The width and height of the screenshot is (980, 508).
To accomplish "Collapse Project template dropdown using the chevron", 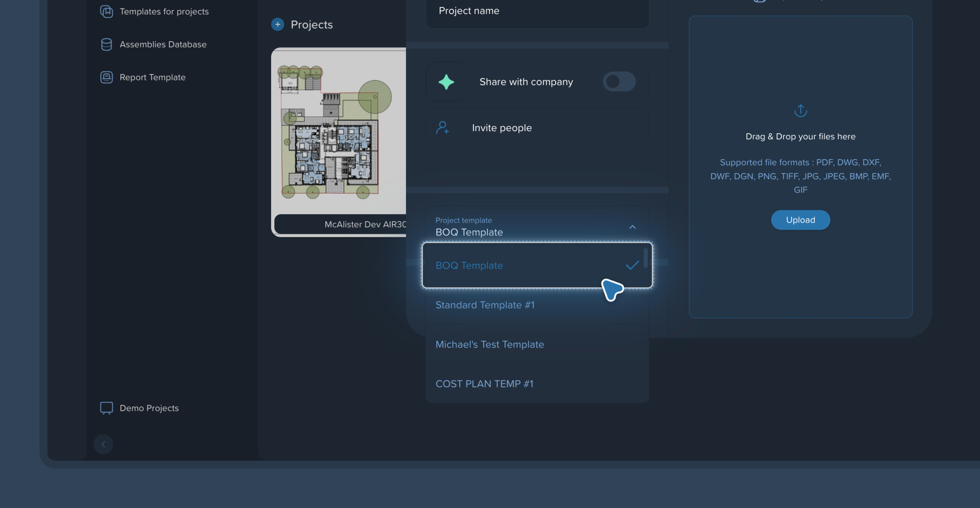I will point(632,227).
